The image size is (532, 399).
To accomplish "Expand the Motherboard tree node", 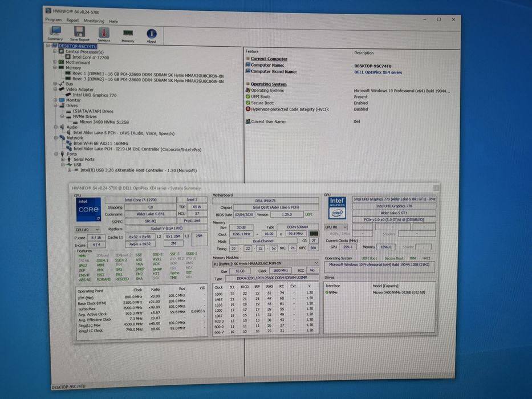I will [55, 63].
